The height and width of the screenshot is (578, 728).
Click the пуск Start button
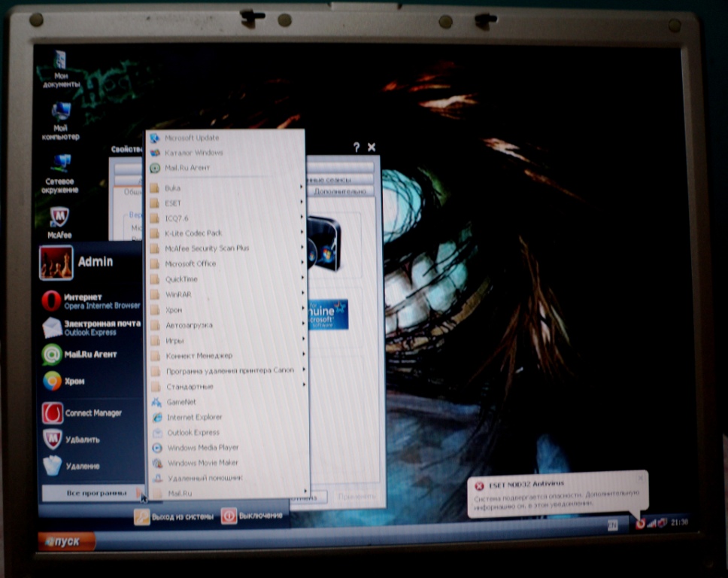click(66, 541)
